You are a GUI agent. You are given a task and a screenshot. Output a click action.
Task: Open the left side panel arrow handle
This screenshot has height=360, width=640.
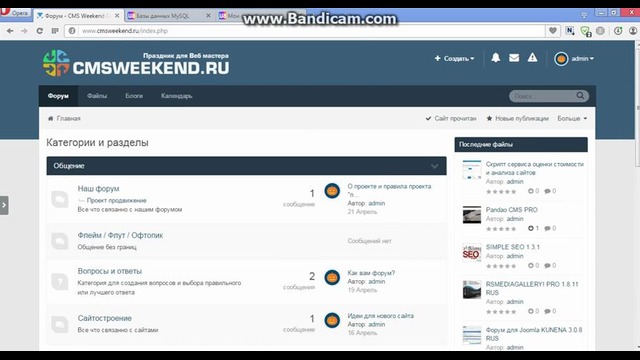(x=4, y=205)
